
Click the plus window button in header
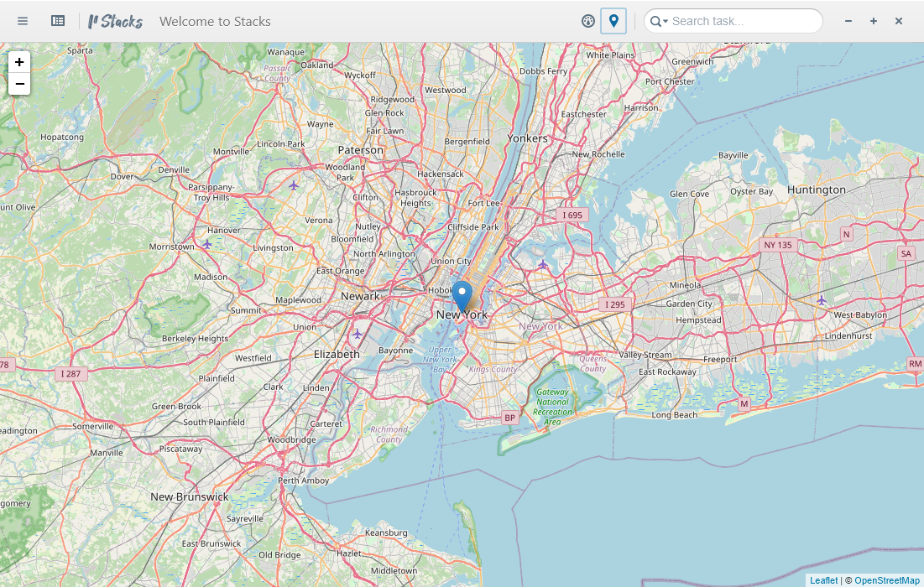(x=874, y=21)
